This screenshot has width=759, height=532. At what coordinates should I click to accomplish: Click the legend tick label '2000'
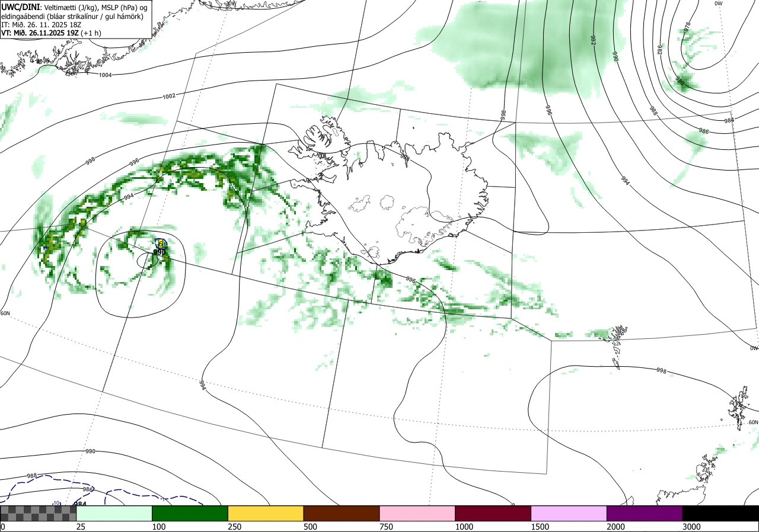(x=616, y=527)
